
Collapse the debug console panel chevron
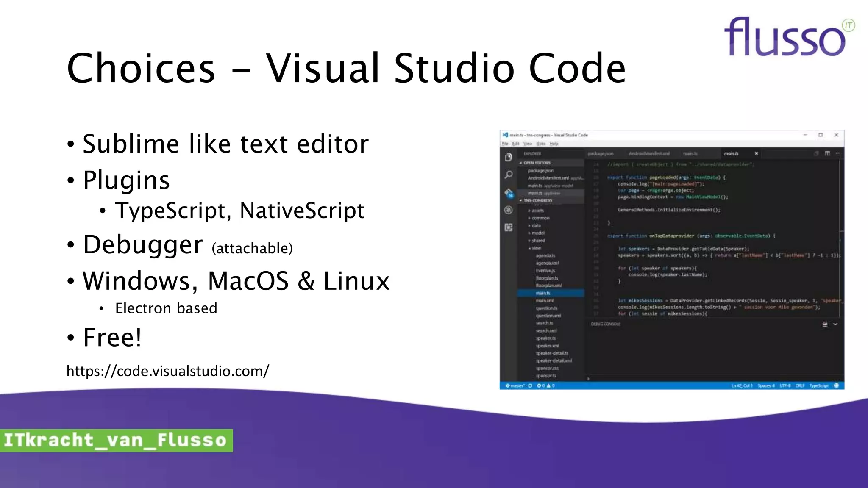[835, 324]
